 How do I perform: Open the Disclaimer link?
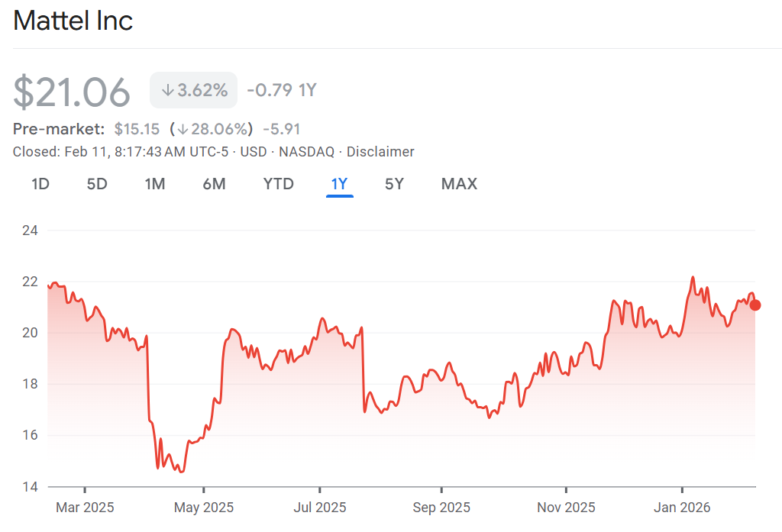[x=380, y=152]
